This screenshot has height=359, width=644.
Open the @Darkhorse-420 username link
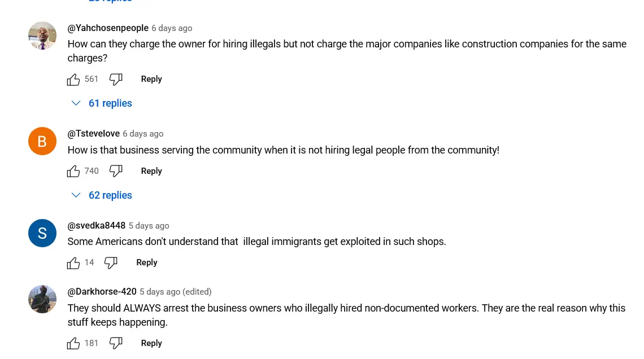(102, 292)
